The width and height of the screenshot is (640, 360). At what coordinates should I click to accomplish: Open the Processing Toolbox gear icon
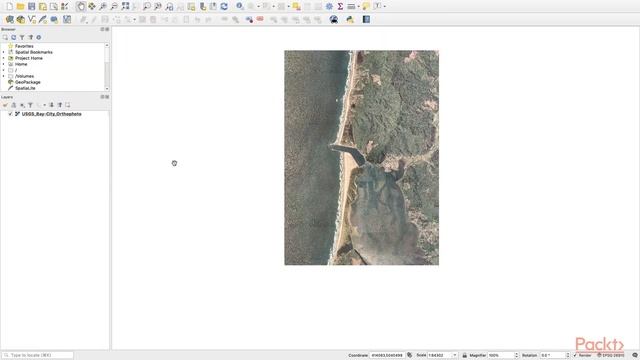(329, 7)
